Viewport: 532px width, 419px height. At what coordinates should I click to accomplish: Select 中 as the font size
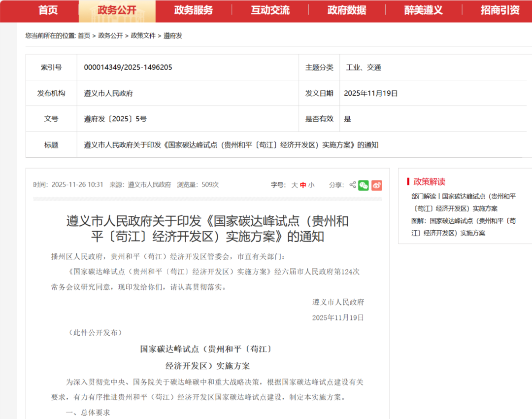pos(302,185)
